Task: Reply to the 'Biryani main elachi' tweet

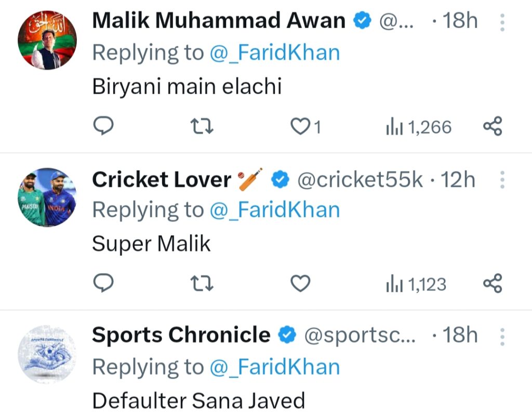Action: [x=103, y=126]
